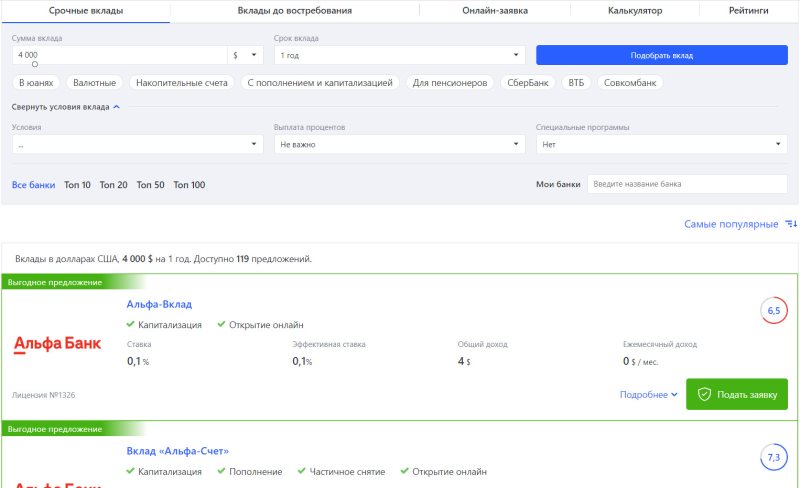Click the Подать заявку button
Viewport: 800px width, 488px height.
(737, 394)
